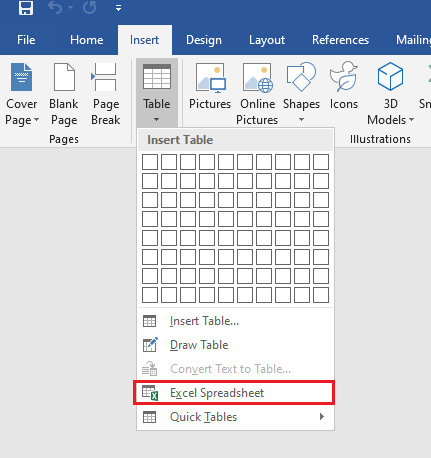
Task: Click the Pages group label
Action: click(x=64, y=139)
